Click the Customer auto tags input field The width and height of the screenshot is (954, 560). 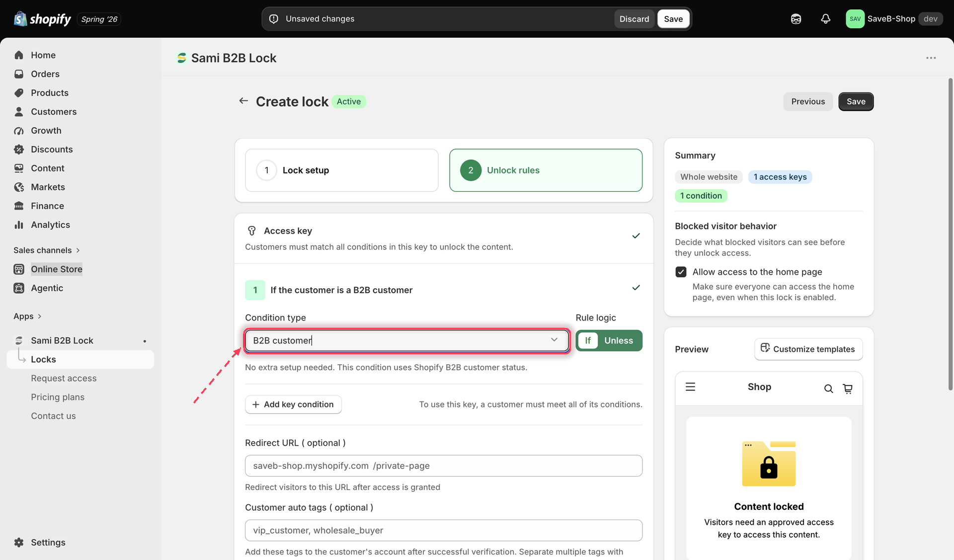[443, 530]
